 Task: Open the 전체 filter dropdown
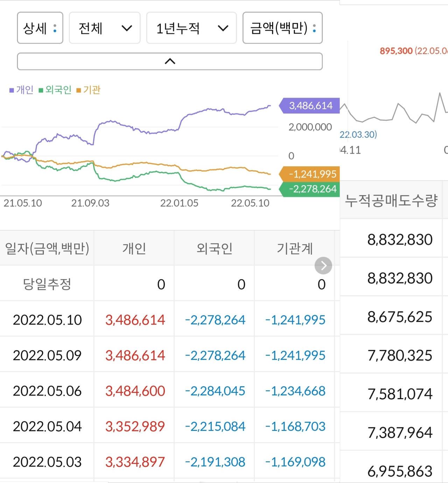click(x=104, y=28)
